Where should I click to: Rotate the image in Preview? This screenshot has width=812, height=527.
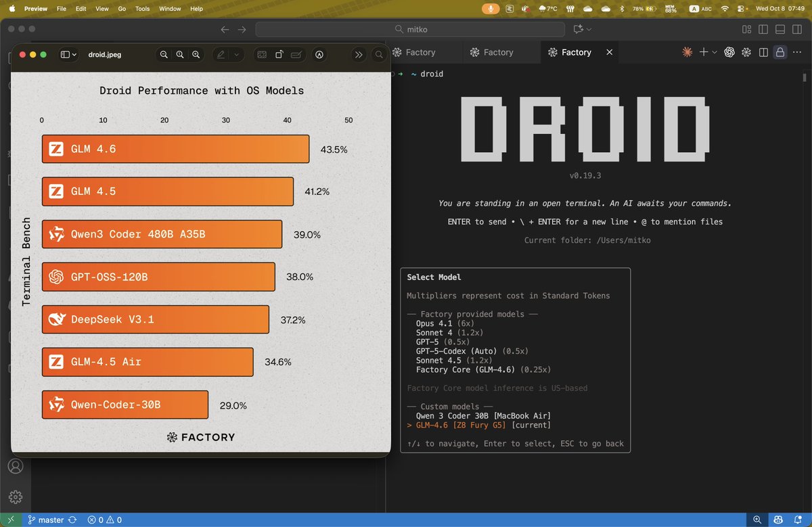click(279, 55)
